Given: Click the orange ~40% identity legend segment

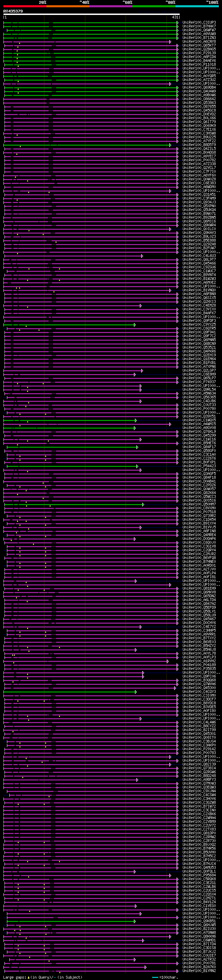Looking at the screenshot, I should [x=68, y=6].
